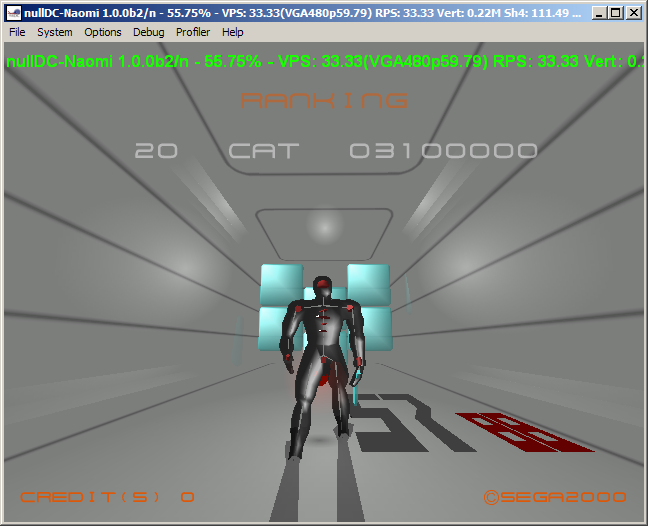This screenshot has width=648, height=526.
Task: Click the nullDC application icon in title bar
Action: click(x=14, y=13)
